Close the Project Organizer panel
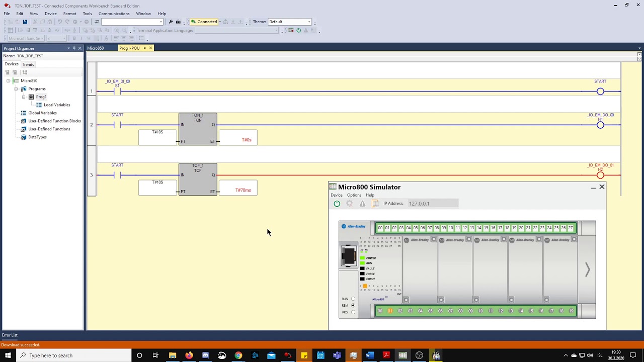The image size is (644, 362). (79, 48)
